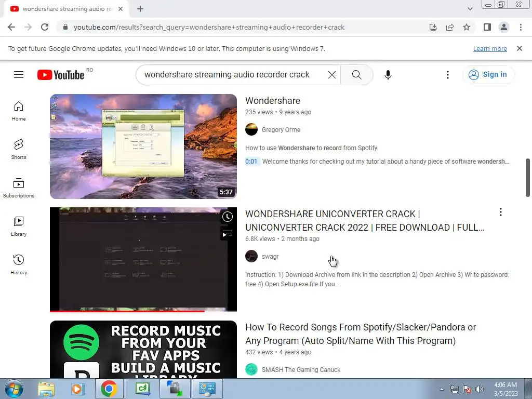Viewport: 532px width, 399px height.
Task: Visit Gregory Orme channel name
Action: pyautogui.click(x=281, y=129)
